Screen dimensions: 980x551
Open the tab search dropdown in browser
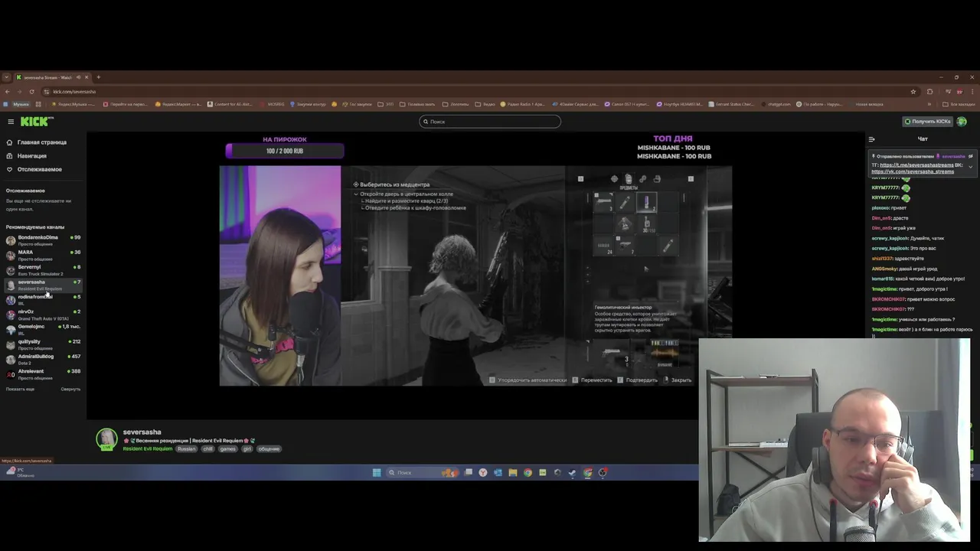(x=6, y=77)
